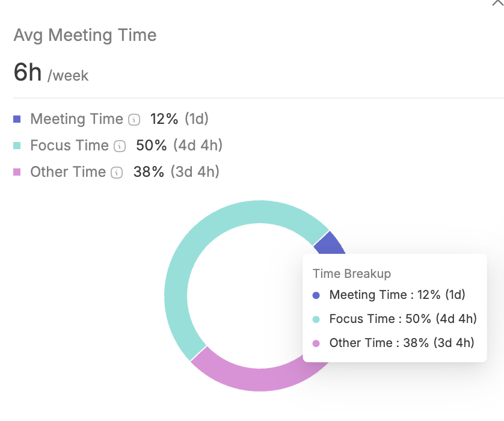This screenshot has width=504, height=421.
Task: Click the teal dot in Time Breakup tooltip
Action: [316, 319]
